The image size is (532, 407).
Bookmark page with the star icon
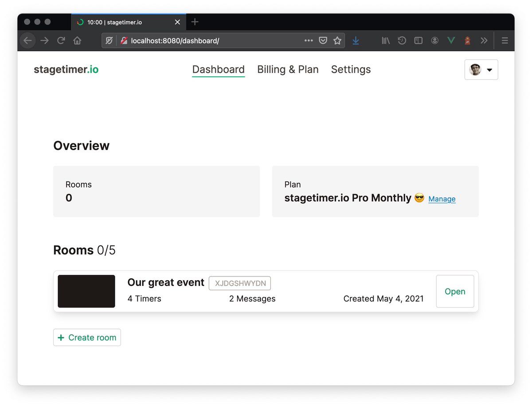[337, 41]
